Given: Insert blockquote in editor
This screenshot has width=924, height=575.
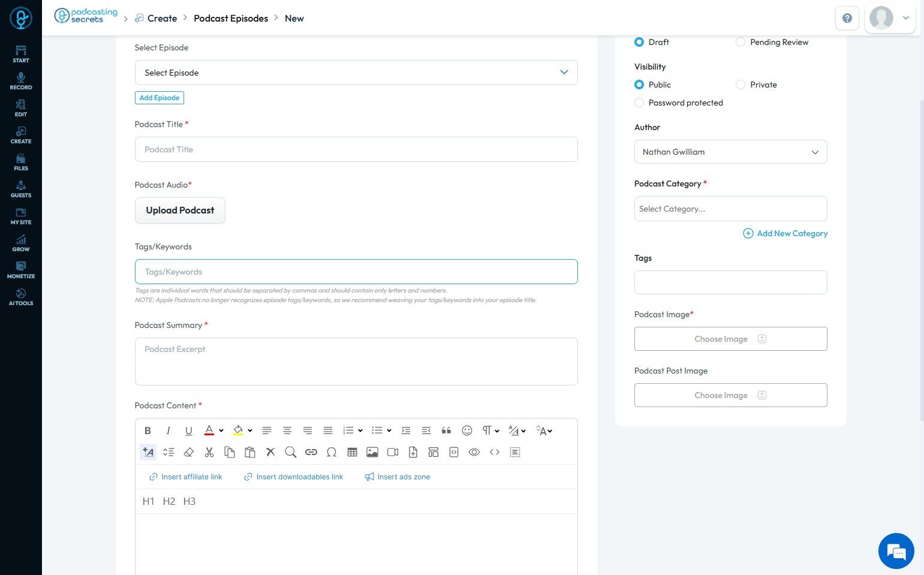Looking at the screenshot, I should tap(446, 431).
